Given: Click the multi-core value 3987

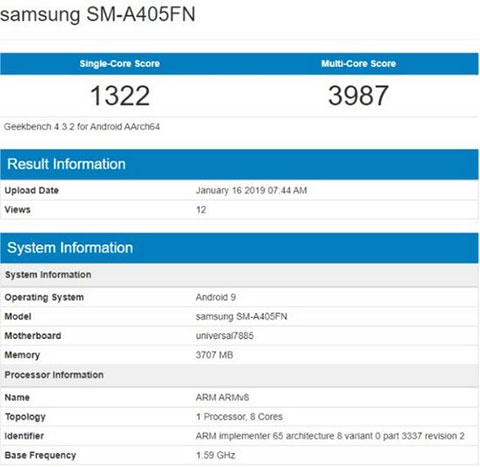Looking at the screenshot, I should pos(358,96).
